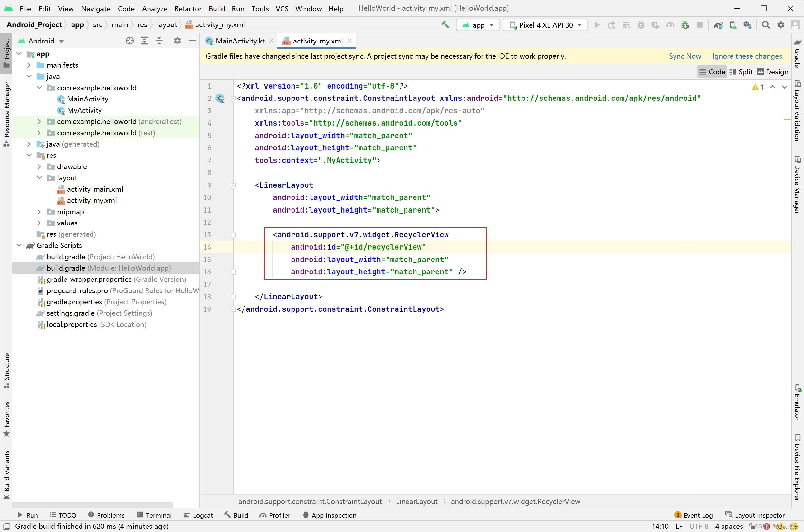Click the Search Everywhere magnifier icon
Image resolution: width=804 pixels, height=532 pixels.
pyautogui.click(x=766, y=25)
